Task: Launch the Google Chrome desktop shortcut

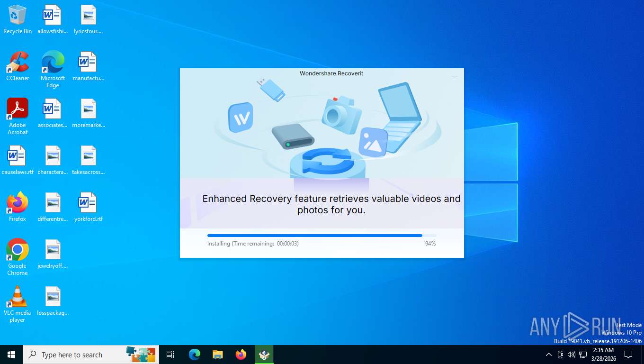Action: 18,257
